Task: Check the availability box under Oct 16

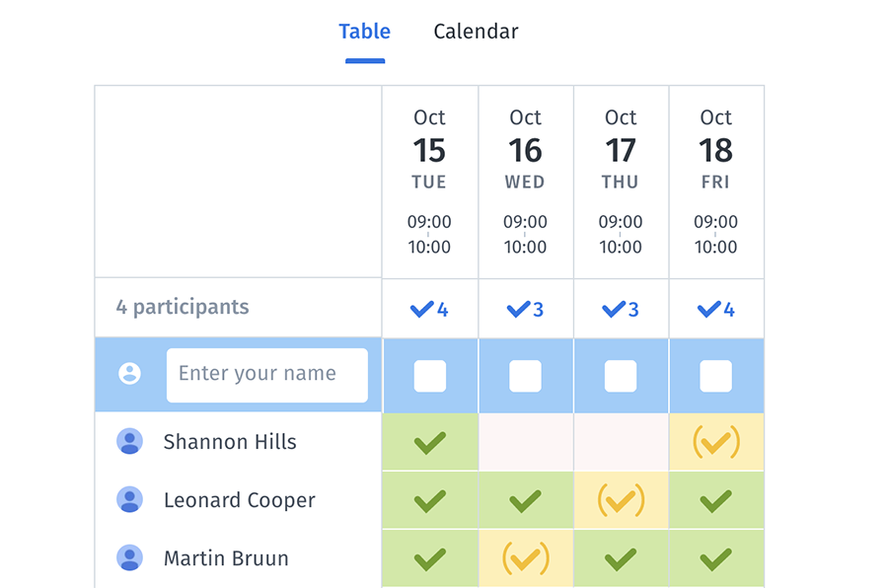Action: pyautogui.click(x=525, y=374)
